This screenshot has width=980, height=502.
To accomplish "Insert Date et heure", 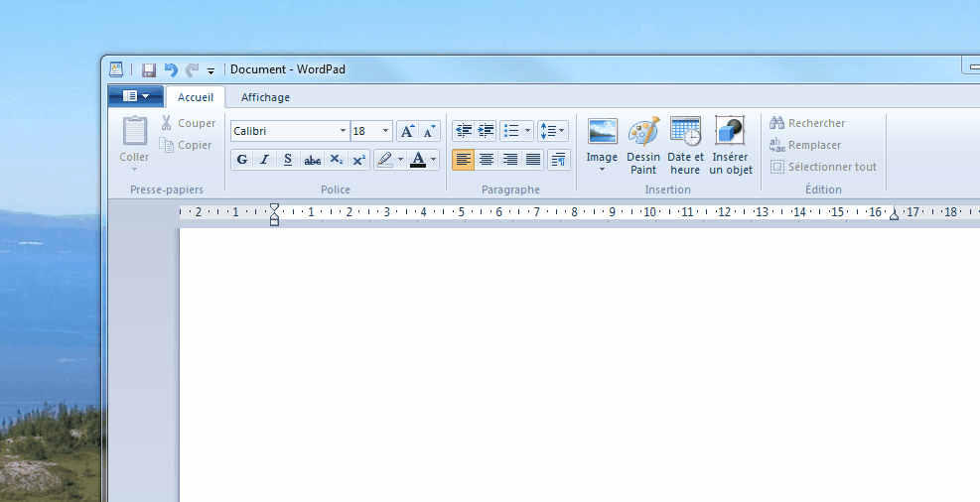I will click(686, 146).
